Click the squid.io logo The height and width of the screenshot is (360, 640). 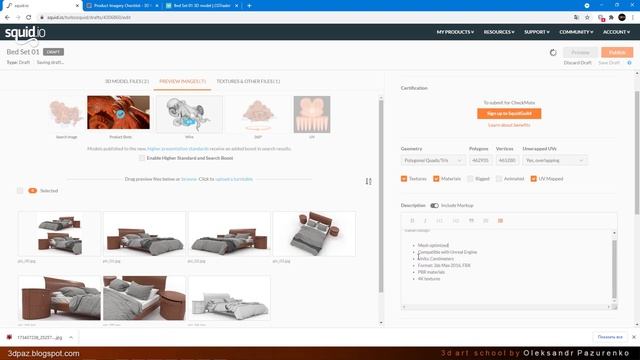[25, 33]
